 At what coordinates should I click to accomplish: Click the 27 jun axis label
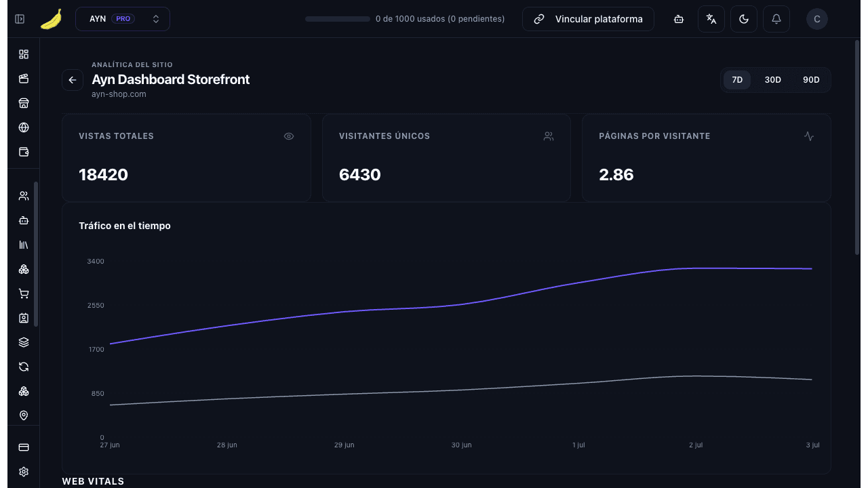[x=109, y=445]
